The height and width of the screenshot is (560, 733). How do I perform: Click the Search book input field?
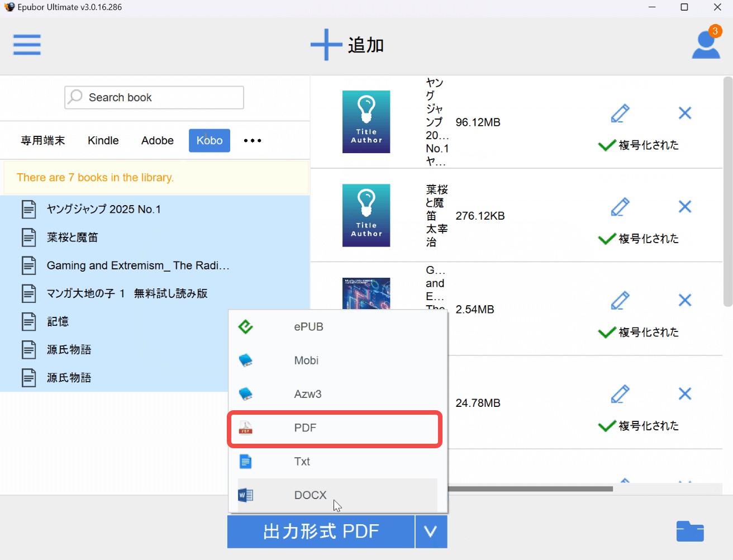click(162, 98)
